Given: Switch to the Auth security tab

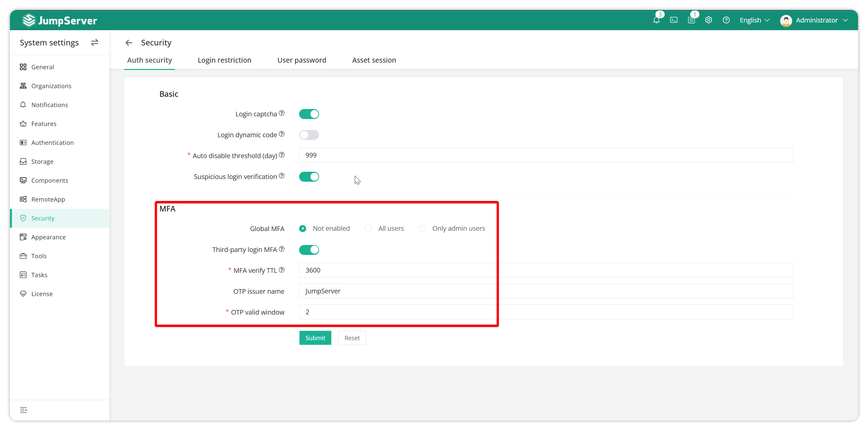Looking at the screenshot, I should (149, 60).
